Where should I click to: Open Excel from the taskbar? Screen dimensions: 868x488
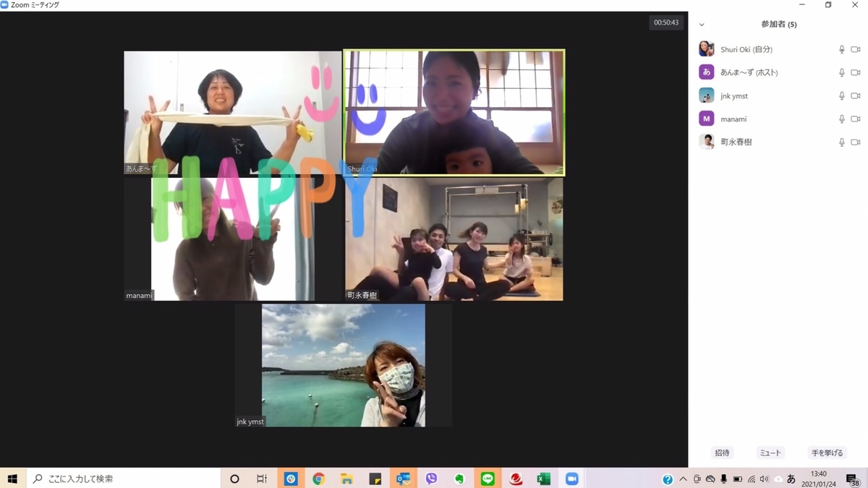click(544, 479)
